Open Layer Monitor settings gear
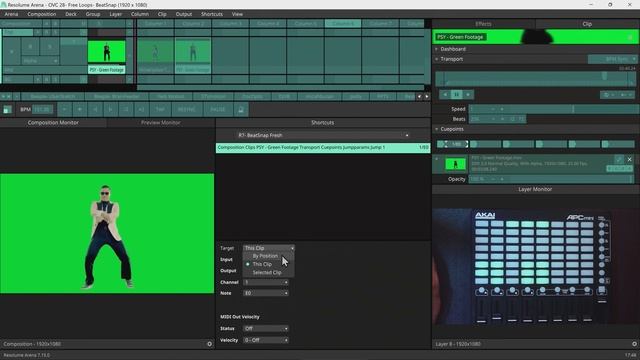640x360 pixels. (634, 344)
